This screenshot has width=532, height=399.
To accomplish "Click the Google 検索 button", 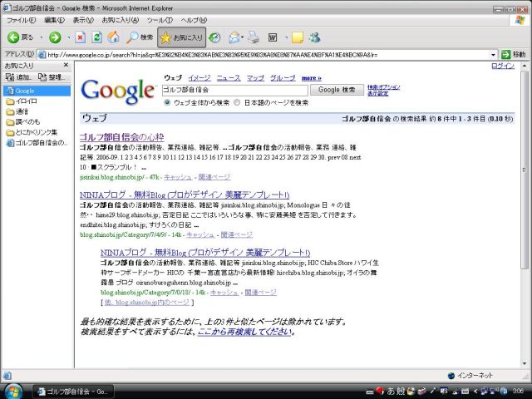I will 337,90.
